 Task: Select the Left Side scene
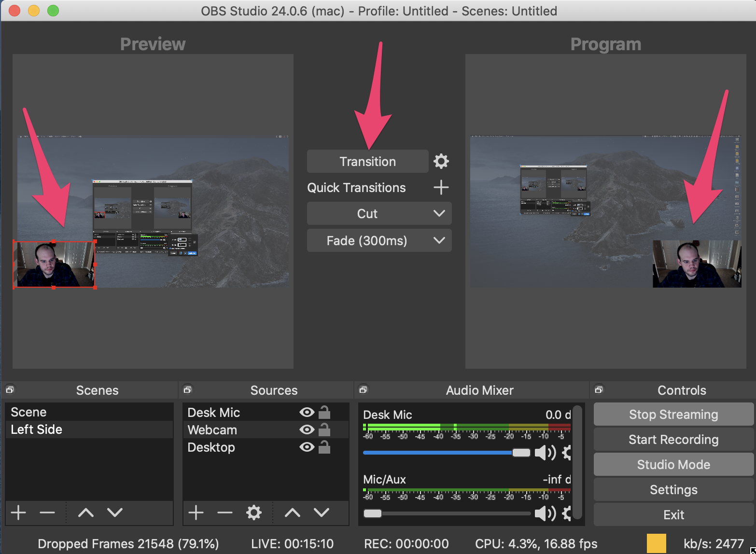[x=89, y=429]
